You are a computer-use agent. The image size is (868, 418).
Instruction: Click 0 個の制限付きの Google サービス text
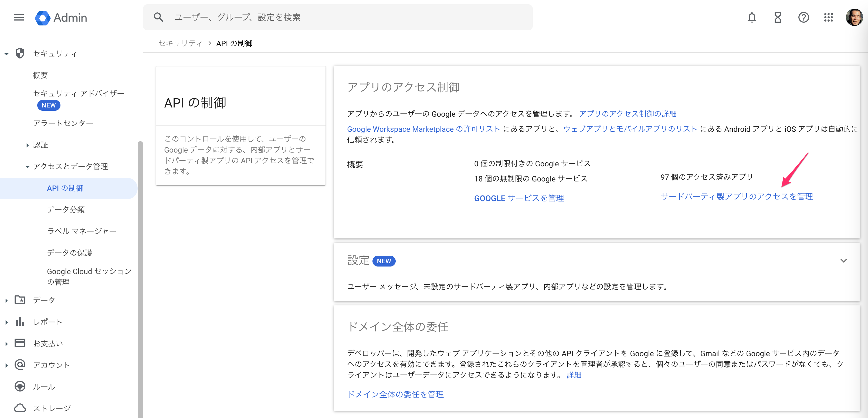tap(533, 163)
